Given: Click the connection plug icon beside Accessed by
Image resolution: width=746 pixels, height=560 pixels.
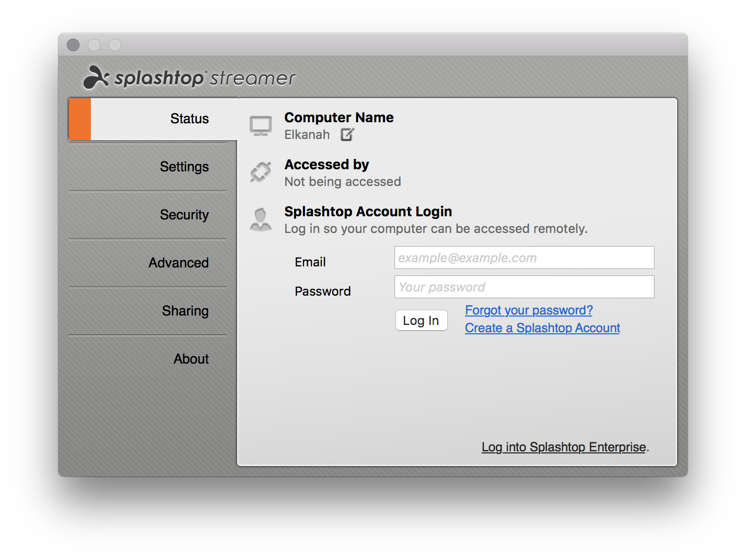Looking at the screenshot, I should click(x=261, y=172).
